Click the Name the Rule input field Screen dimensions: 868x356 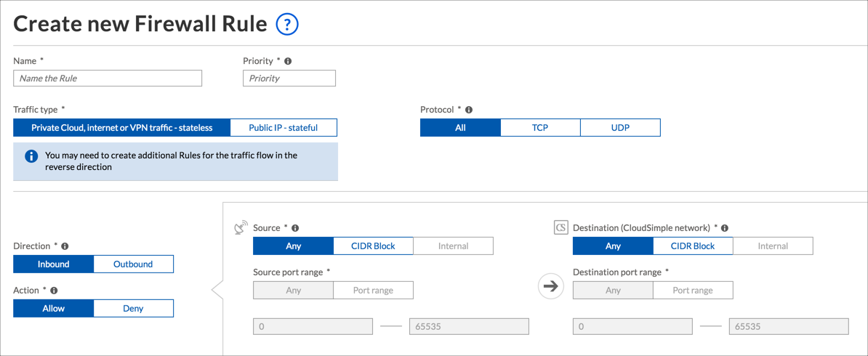tap(108, 78)
